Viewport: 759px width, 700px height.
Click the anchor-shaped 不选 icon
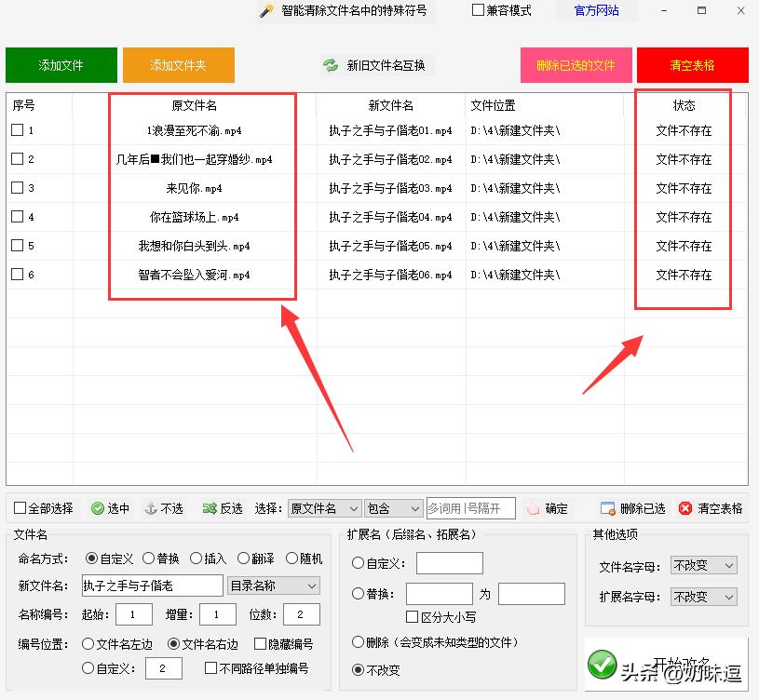pyautogui.click(x=150, y=508)
